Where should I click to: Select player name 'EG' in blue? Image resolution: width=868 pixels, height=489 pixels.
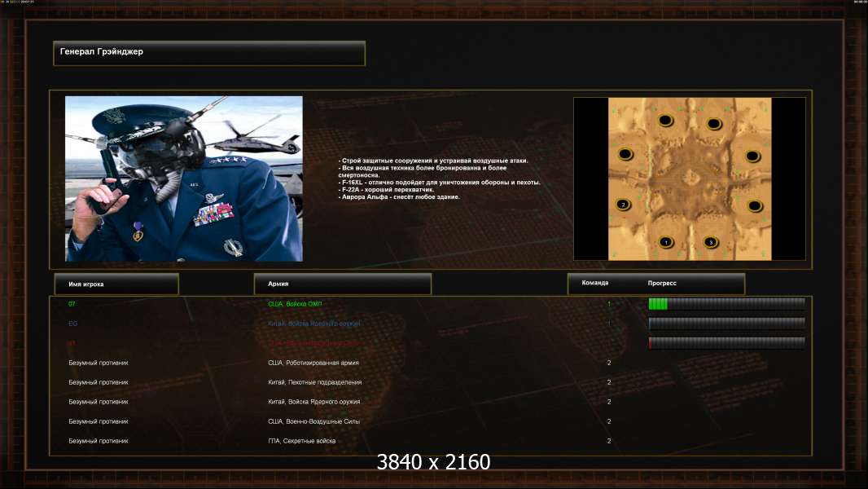[73, 324]
